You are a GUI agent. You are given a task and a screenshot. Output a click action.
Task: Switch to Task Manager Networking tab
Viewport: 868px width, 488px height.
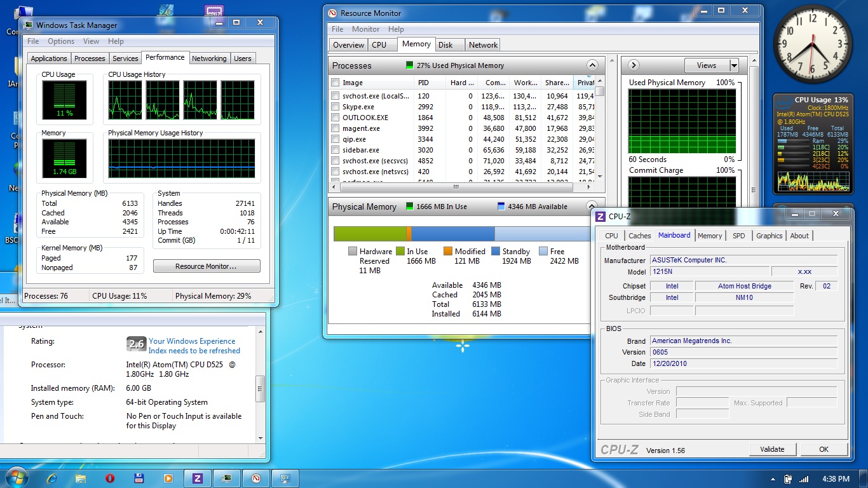209,58
